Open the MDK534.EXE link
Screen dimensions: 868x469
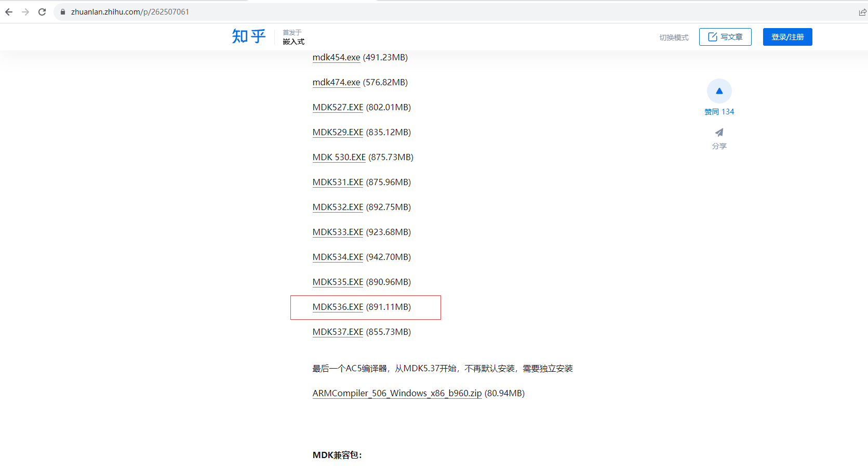pos(338,257)
